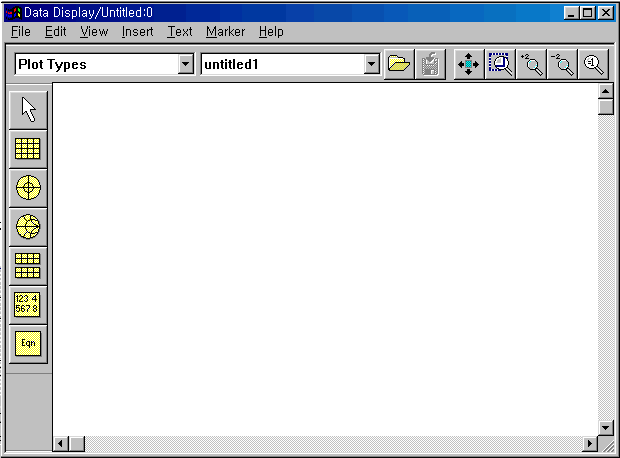Click the vertical scrollbar down arrow
Screen dimensions: 620x458
click(605, 428)
